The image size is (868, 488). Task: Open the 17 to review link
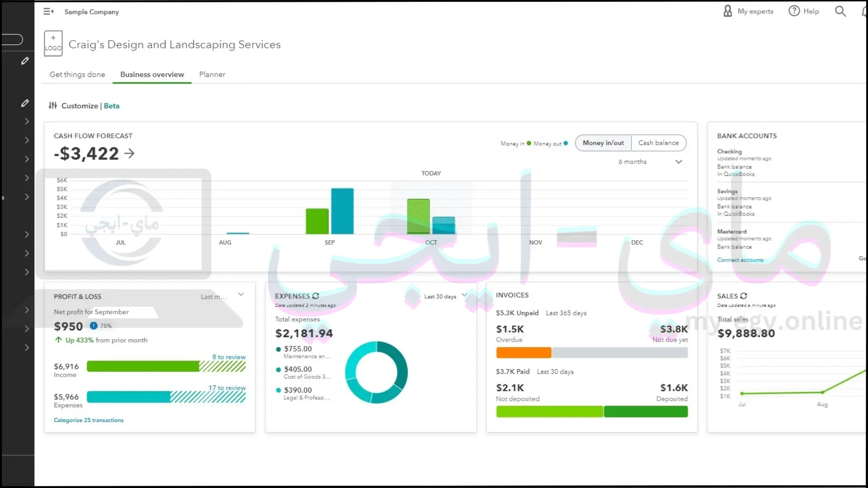(x=227, y=388)
